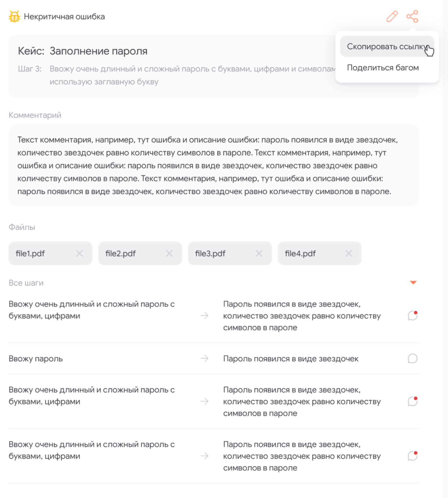Select 'Скопировать ссылку' menu item

(387, 46)
